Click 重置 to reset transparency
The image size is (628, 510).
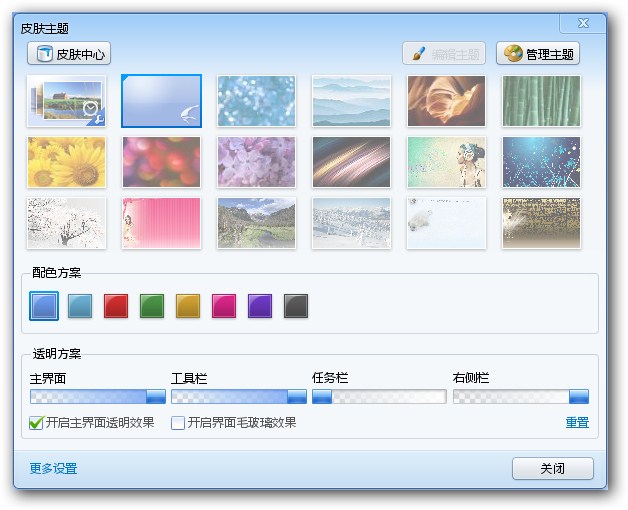click(577, 422)
